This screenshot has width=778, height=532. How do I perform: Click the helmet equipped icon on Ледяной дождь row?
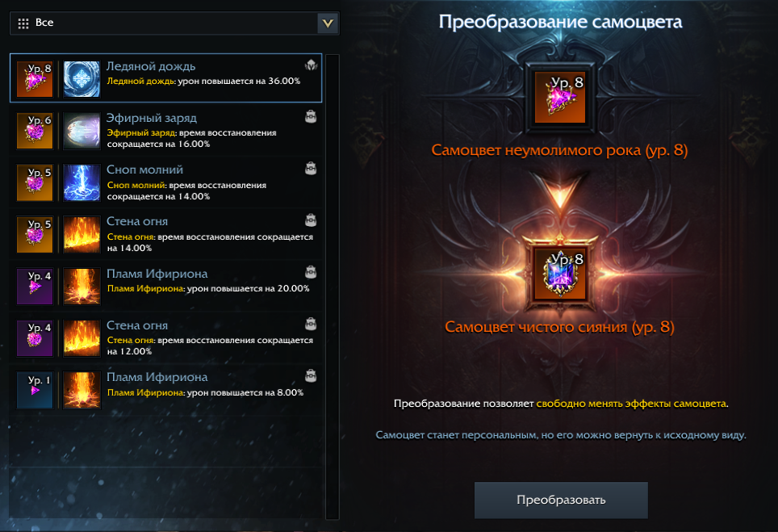[311, 65]
